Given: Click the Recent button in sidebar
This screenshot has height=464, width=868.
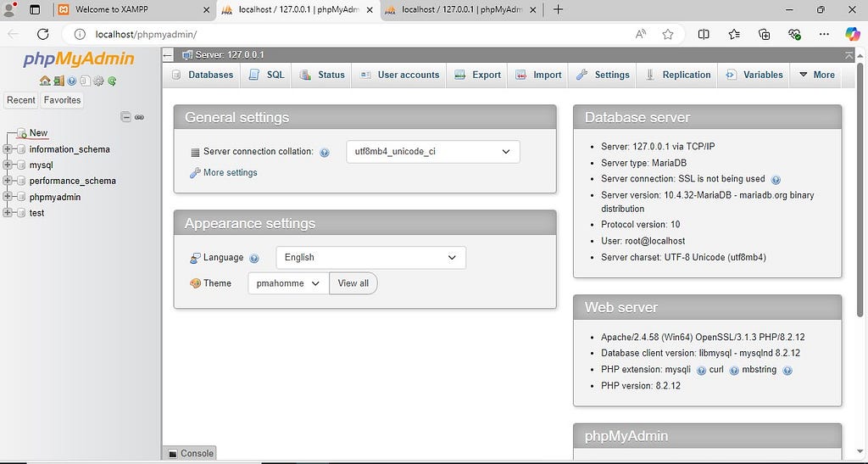Looking at the screenshot, I should coord(21,100).
